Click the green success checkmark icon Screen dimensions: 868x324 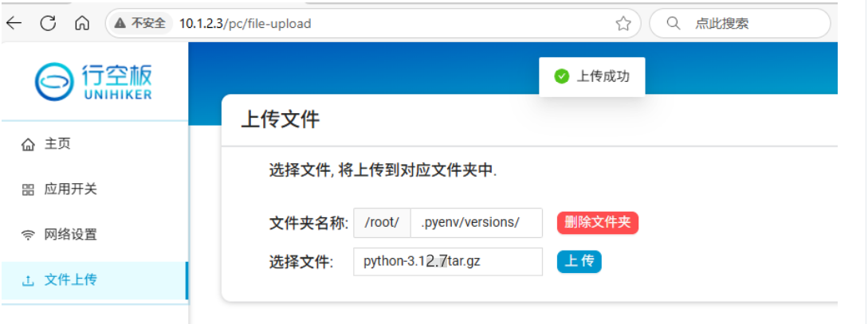(561, 76)
